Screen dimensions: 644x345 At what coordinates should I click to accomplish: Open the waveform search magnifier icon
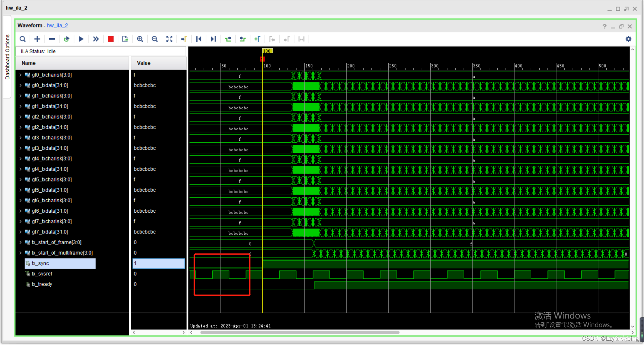click(x=23, y=39)
